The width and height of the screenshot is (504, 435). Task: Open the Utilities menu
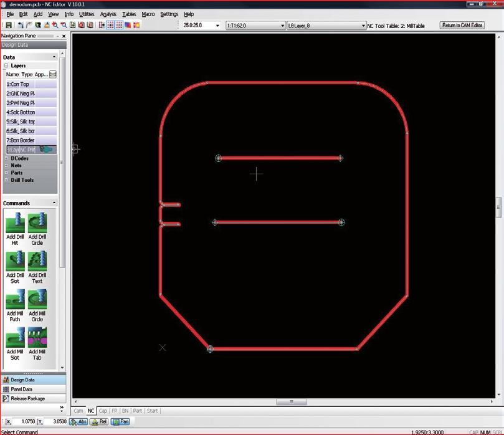coord(87,14)
